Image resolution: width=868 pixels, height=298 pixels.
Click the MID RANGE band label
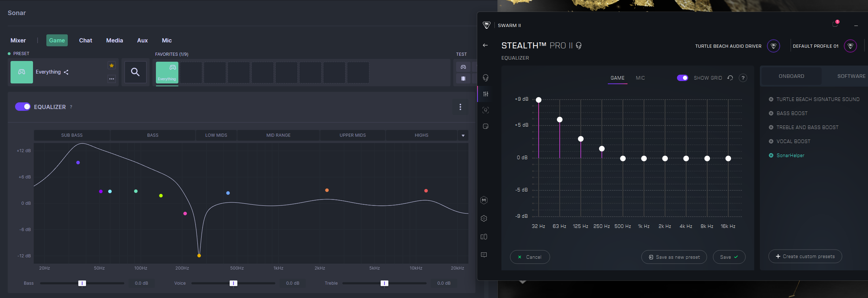pyautogui.click(x=278, y=135)
